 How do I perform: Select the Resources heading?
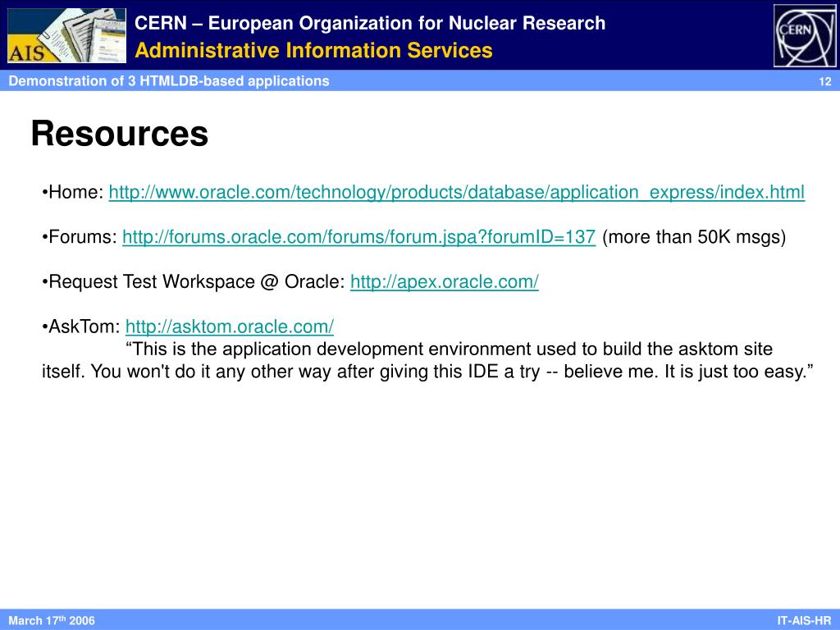coord(120,134)
